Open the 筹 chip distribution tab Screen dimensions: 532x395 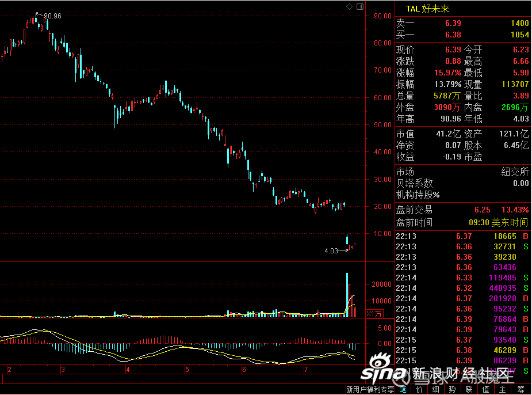tap(520, 389)
